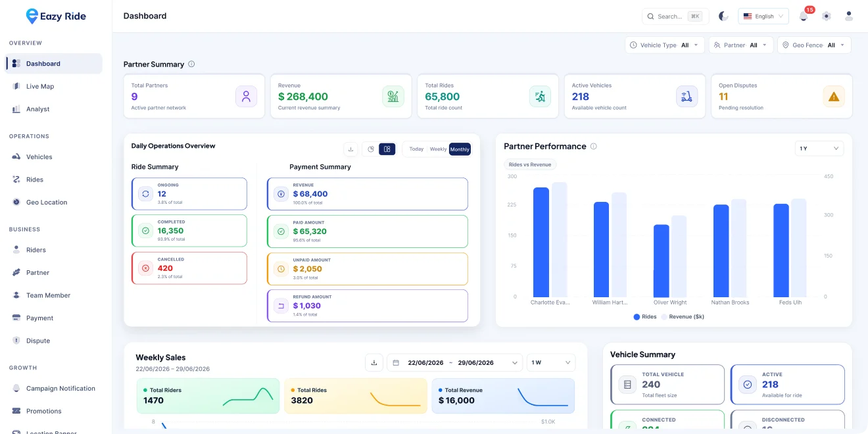Click the Rides vs Revenue chip
The height and width of the screenshot is (434, 868).
pyautogui.click(x=531, y=164)
